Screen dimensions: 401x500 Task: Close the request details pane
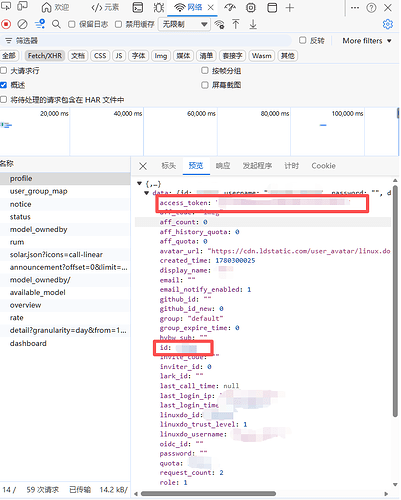(143, 166)
